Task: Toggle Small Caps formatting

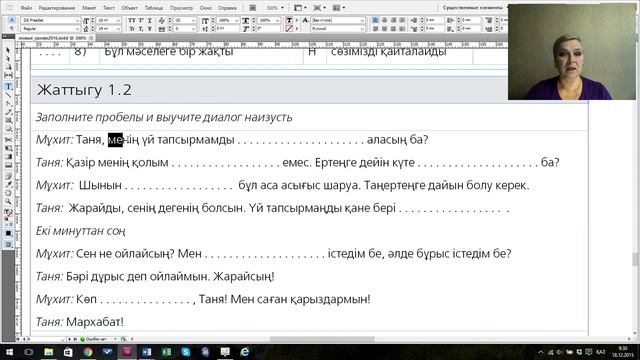Action: (131, 29)
